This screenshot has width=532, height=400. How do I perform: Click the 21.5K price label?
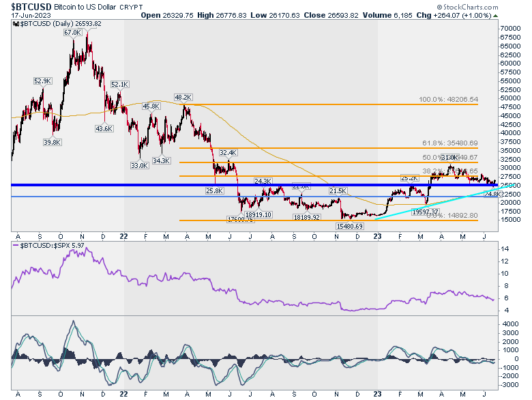338,191
